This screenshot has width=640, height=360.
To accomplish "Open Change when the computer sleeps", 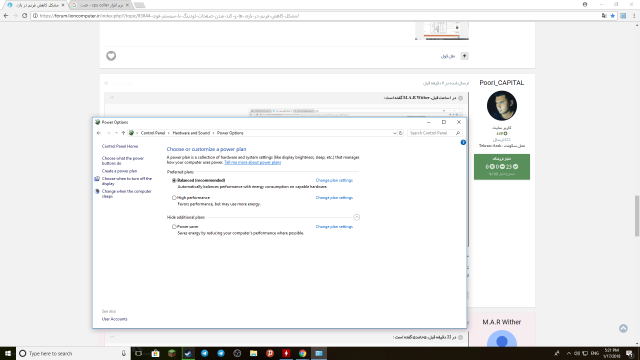I will coord(127,194).
